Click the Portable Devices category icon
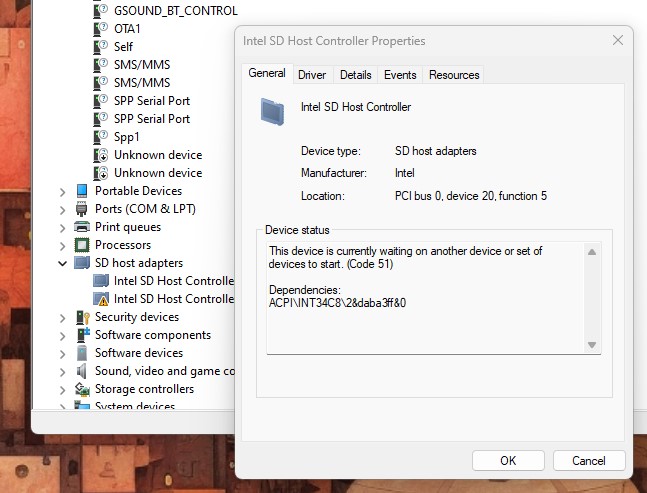The width and height of the screenshot is (647, 493). tap(82, 191)
